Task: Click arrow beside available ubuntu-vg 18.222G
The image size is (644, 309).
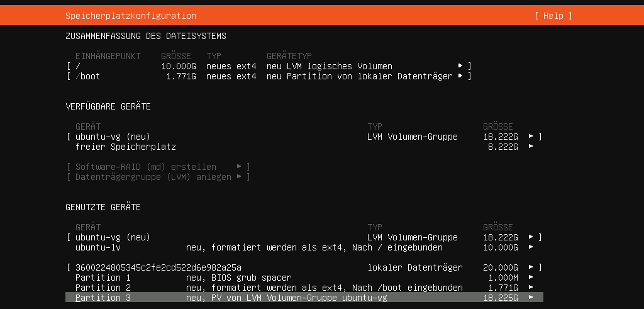Action: click(x=531, y=136)
